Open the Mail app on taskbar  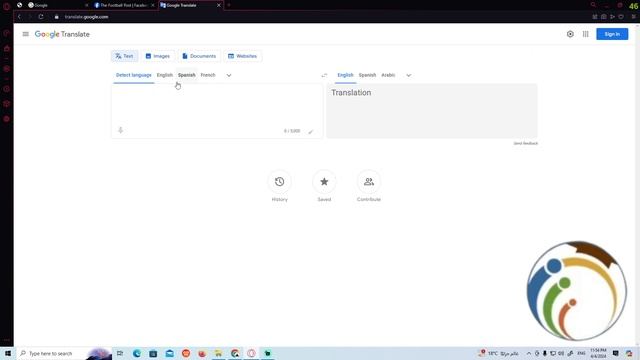(x=170, y=353)
